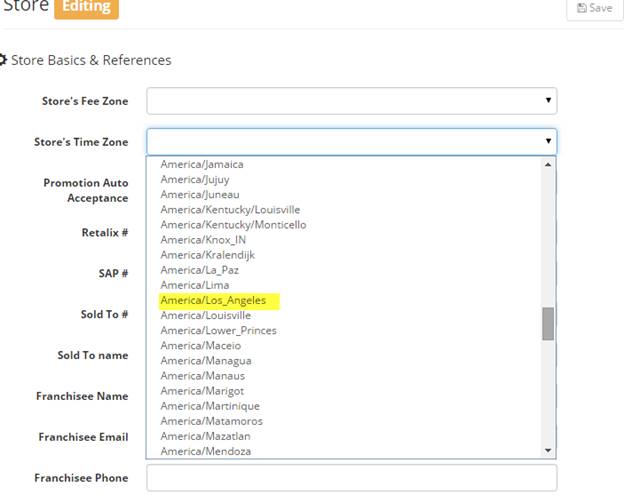Click the list scrollbar up arrow

(x=548, y=164)
